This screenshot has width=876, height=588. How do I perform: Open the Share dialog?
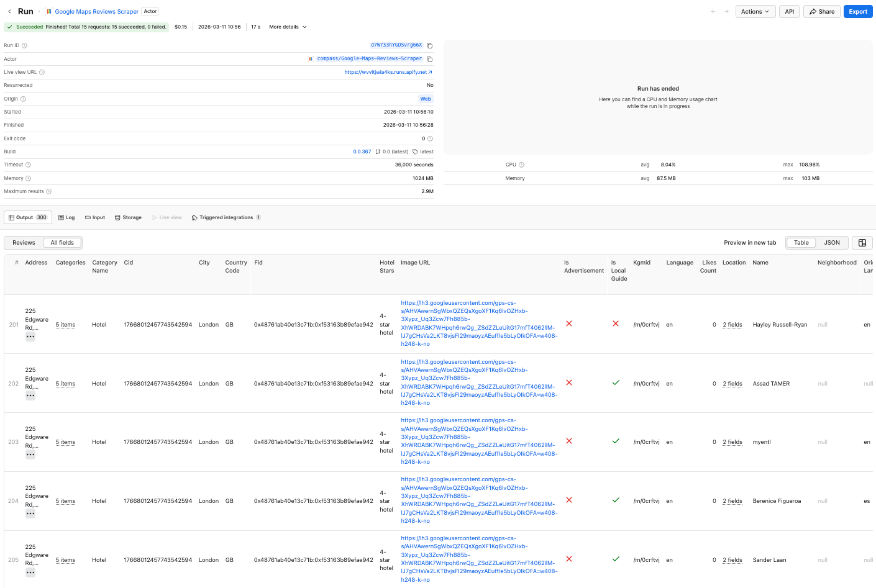821,11
